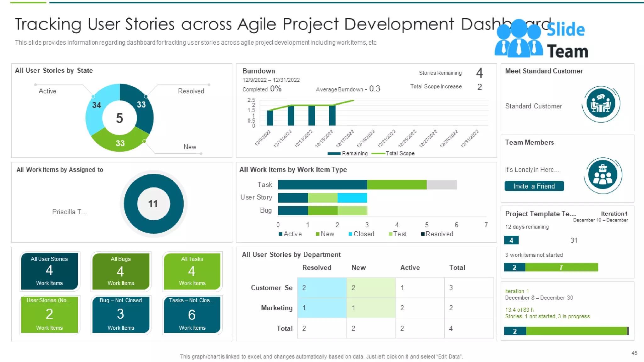Click the Active legend square in work items
The height and width of the screenshot is (362, 644).
pos(280,234)
